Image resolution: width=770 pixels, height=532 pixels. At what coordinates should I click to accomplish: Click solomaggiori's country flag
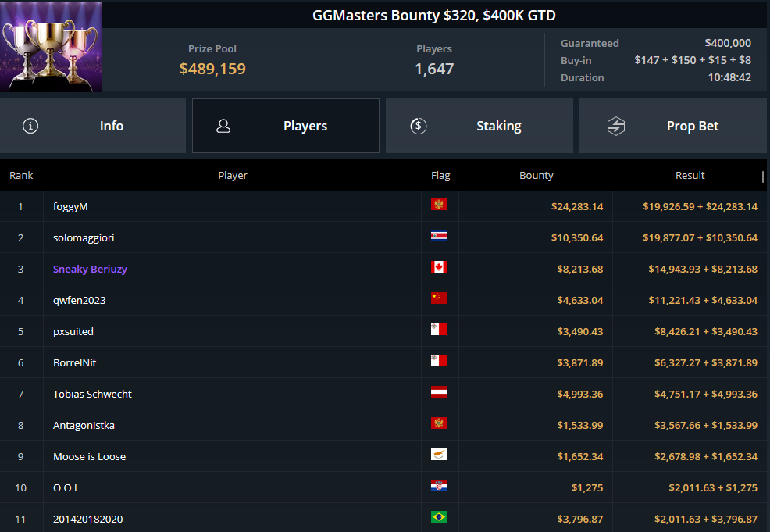point(439,236)
